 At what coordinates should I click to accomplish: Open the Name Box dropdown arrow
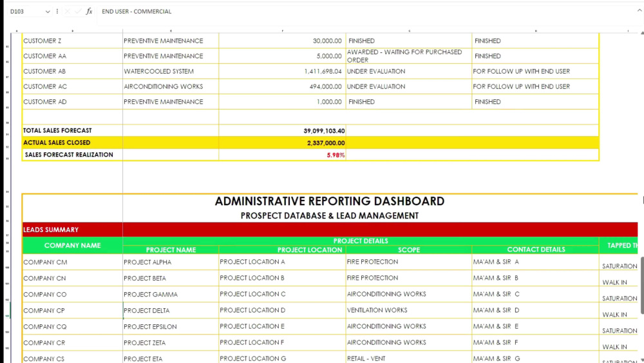pos(48,12)
